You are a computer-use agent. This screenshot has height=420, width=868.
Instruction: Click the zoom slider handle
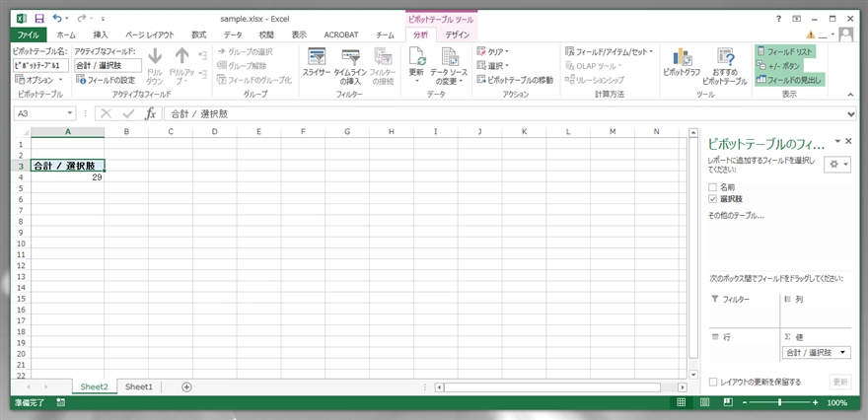pos(779,402)
